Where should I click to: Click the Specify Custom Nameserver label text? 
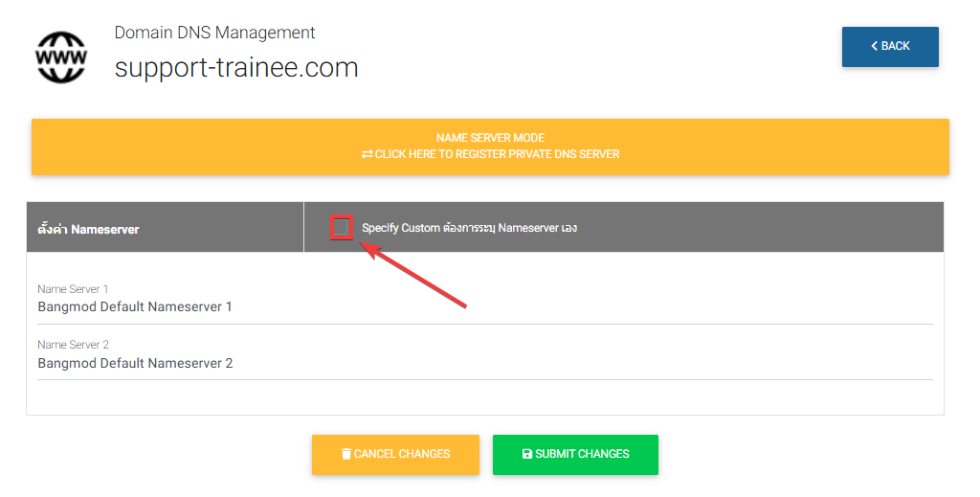tap(469, 228)
